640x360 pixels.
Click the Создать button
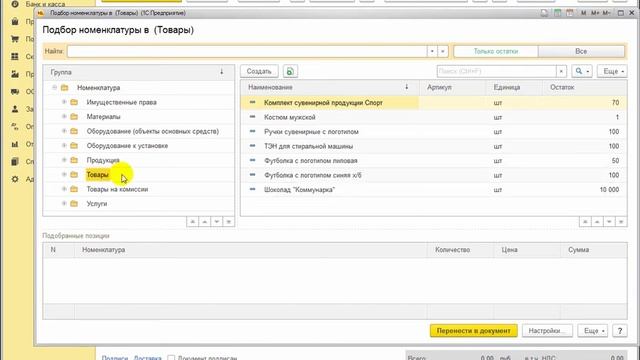(259, 71)
